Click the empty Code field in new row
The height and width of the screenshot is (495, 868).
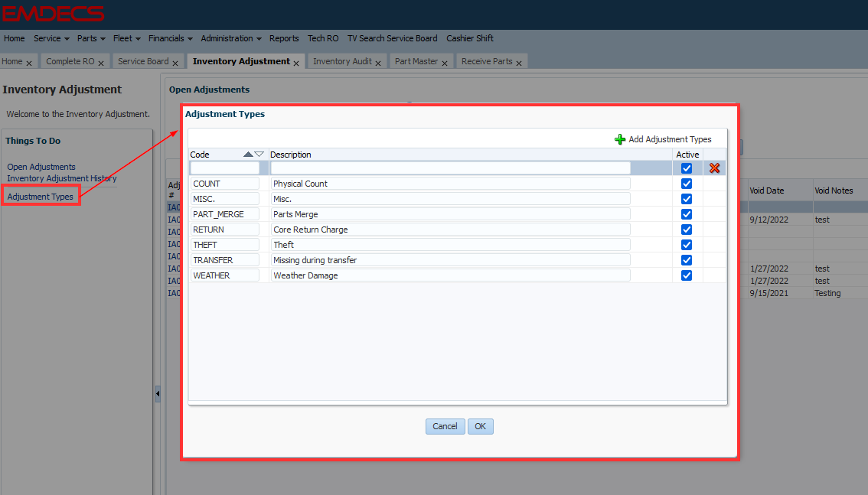coord(225,168)
